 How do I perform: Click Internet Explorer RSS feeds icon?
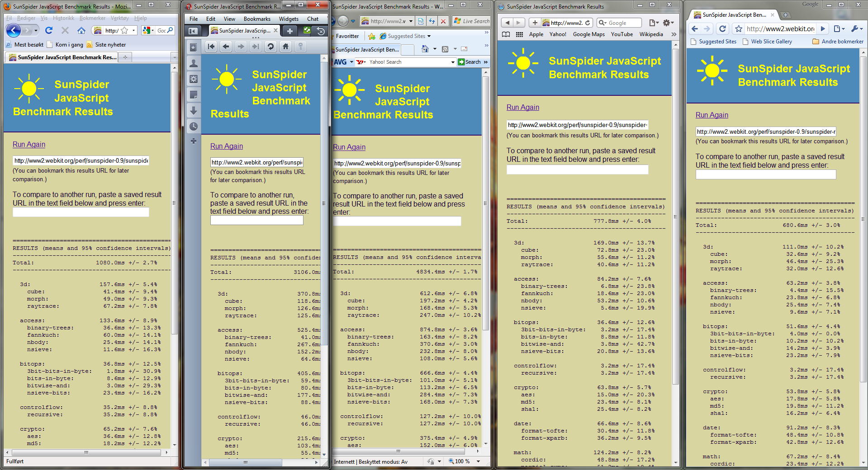coord(445,49)
